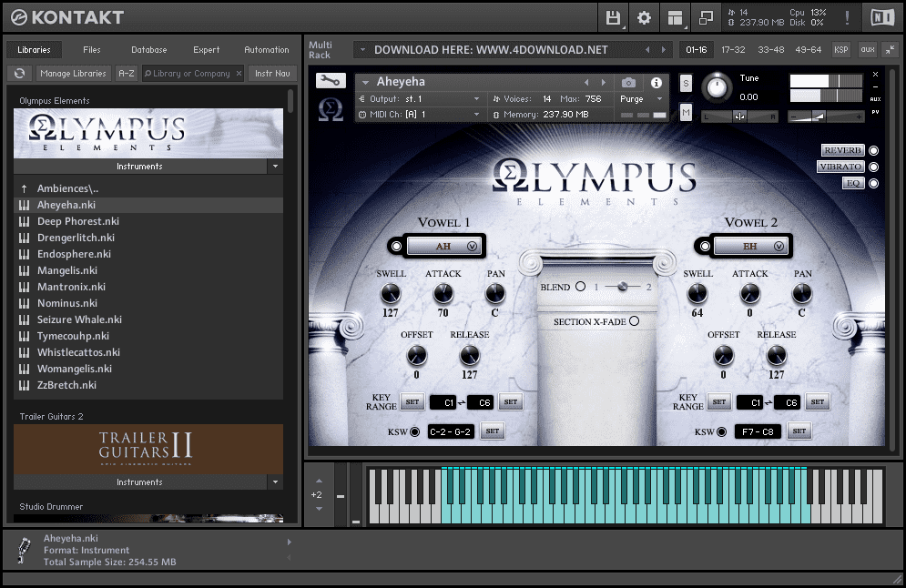Open Olympus Elements Instruments dropdown arrow
The width and height of the screenshot is (906, 588).
[x=275, y=167]
